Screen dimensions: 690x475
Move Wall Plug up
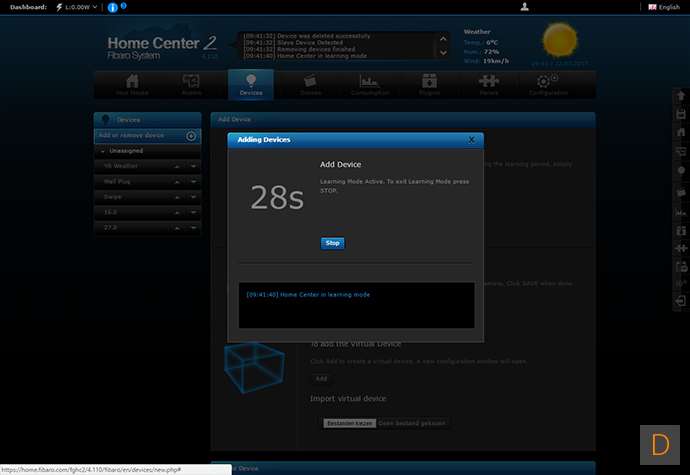pos(177,182)
